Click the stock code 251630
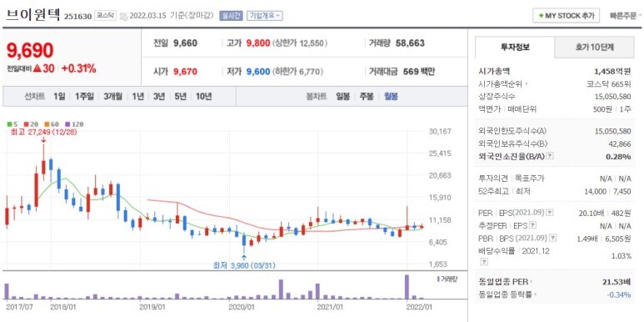This screenshot has width=644, height=322. (77, 17)
